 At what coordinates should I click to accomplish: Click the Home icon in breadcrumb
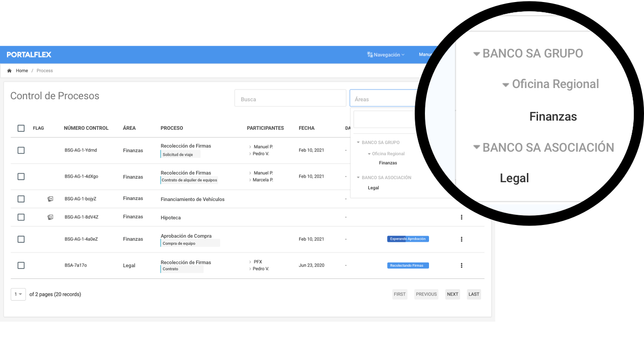9,71
